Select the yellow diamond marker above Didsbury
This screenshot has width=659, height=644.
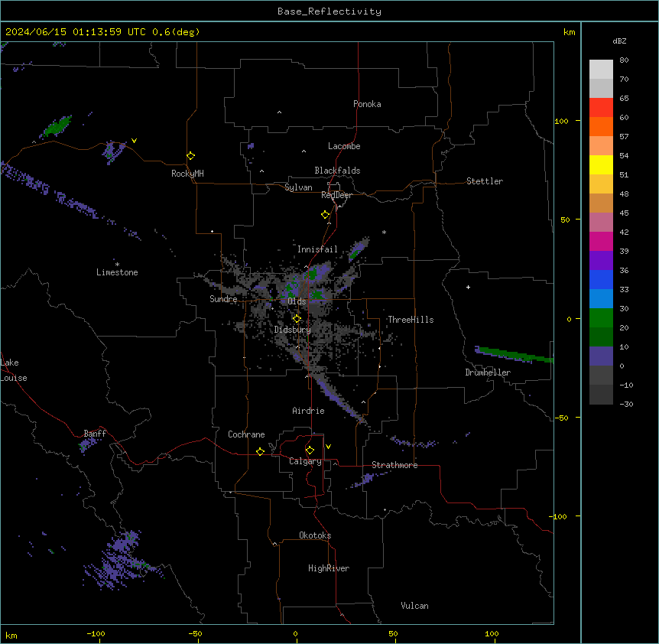click(297, 319)
